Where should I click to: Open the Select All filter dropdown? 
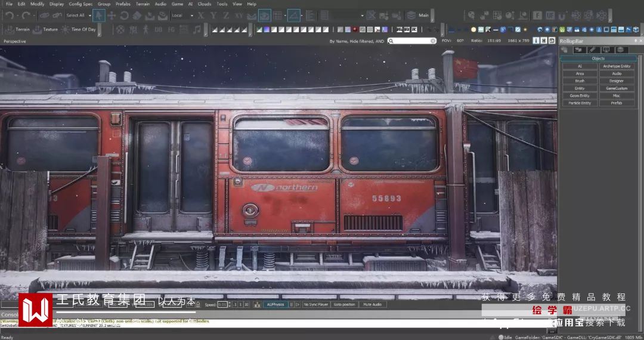(x=79, y=16)
